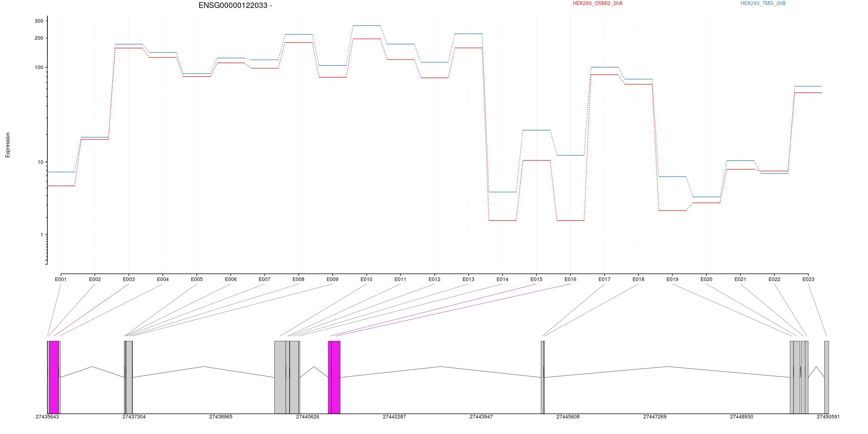868x434 pixels.
Task: Click the E007 exon label
Action: point(264,279)
